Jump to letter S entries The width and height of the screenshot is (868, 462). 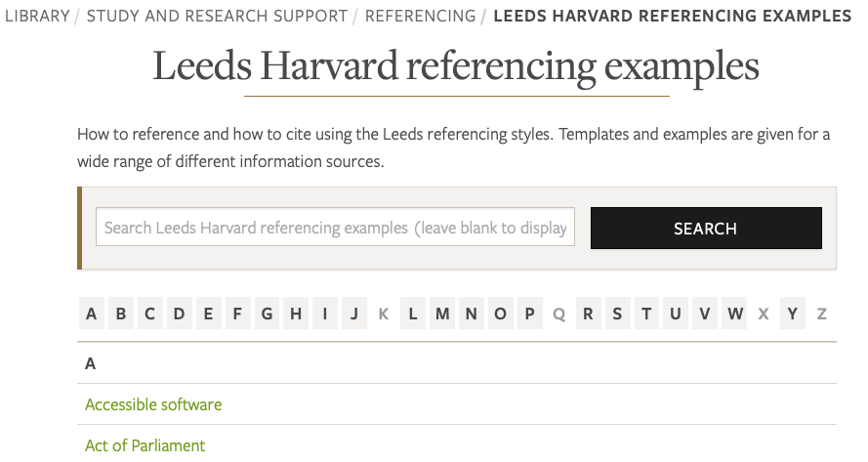coord(617,314)
